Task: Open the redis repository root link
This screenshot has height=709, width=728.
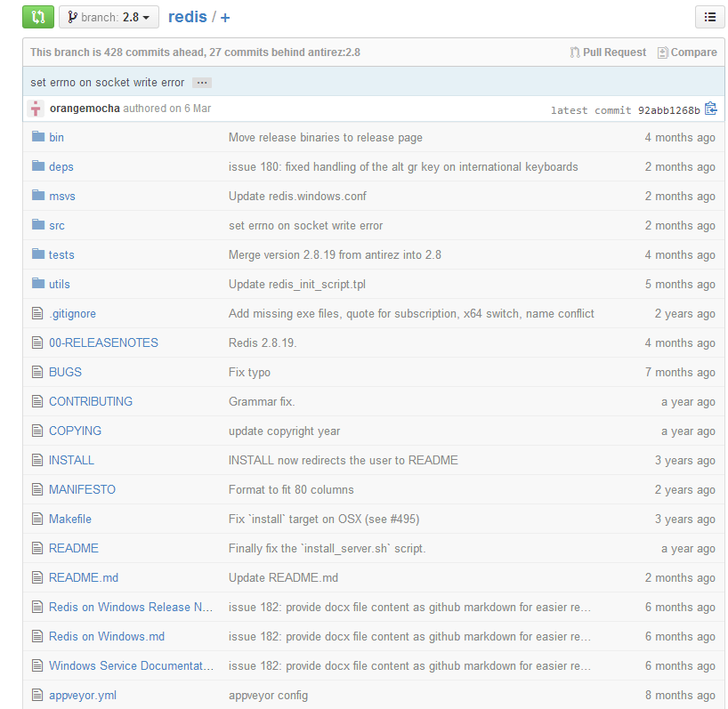Action: pos(188,17)
